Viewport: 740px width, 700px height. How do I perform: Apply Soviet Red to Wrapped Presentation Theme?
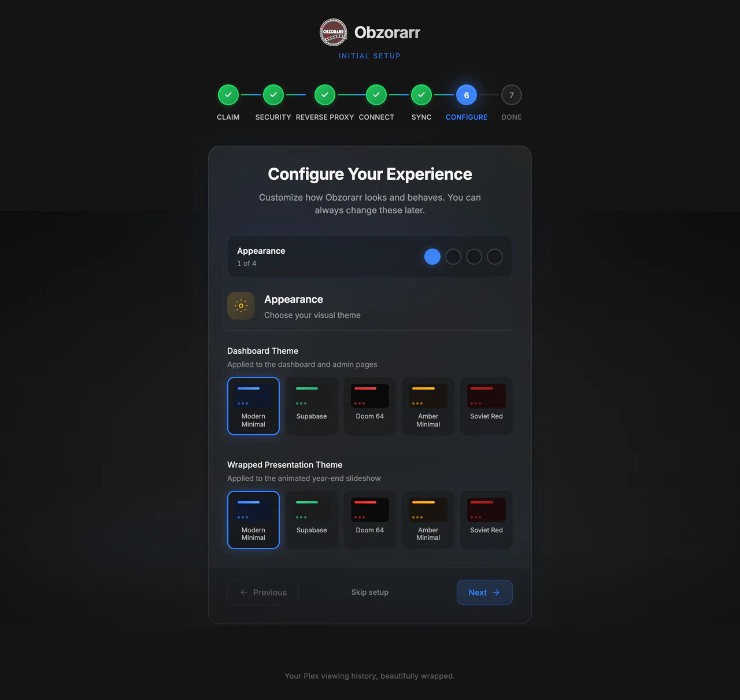click(x=487, y=520)
